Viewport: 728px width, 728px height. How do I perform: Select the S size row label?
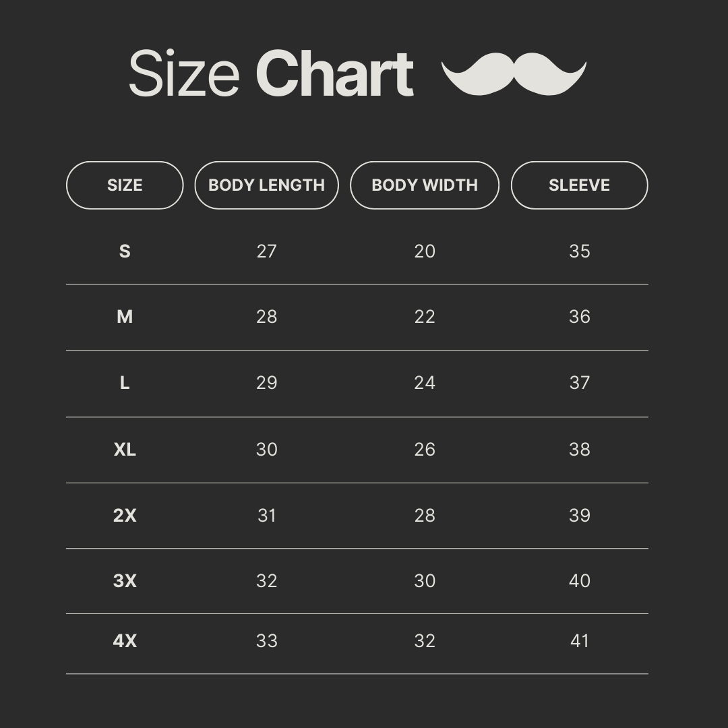point(125,251)
